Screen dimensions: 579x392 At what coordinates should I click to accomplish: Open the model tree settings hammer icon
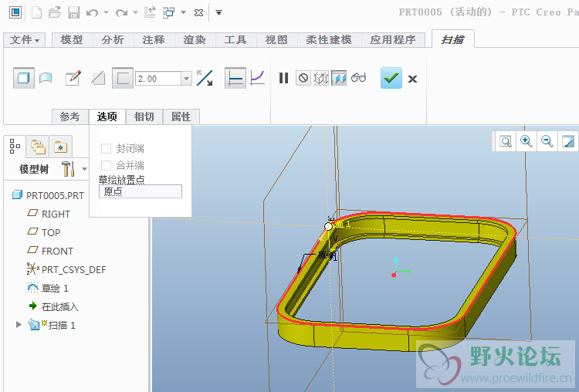[68, 169]
